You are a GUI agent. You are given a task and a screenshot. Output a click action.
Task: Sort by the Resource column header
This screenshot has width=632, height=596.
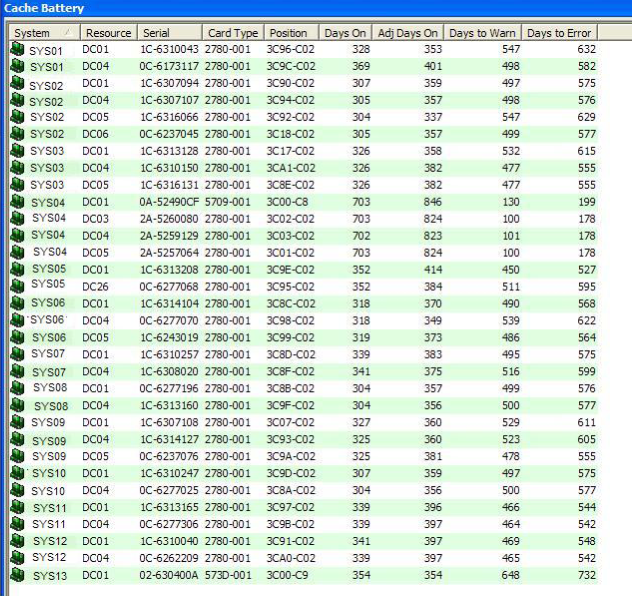tap(107, 33)
